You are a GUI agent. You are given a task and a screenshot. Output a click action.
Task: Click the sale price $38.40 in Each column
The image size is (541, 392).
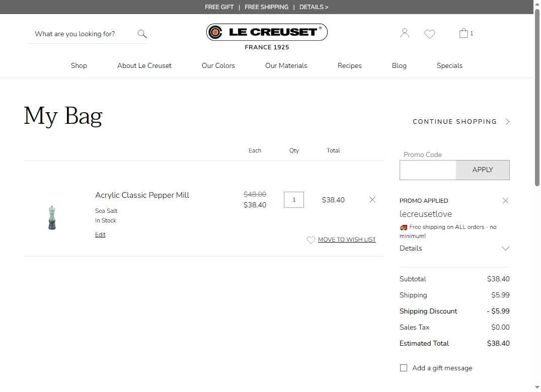[255, 205]
